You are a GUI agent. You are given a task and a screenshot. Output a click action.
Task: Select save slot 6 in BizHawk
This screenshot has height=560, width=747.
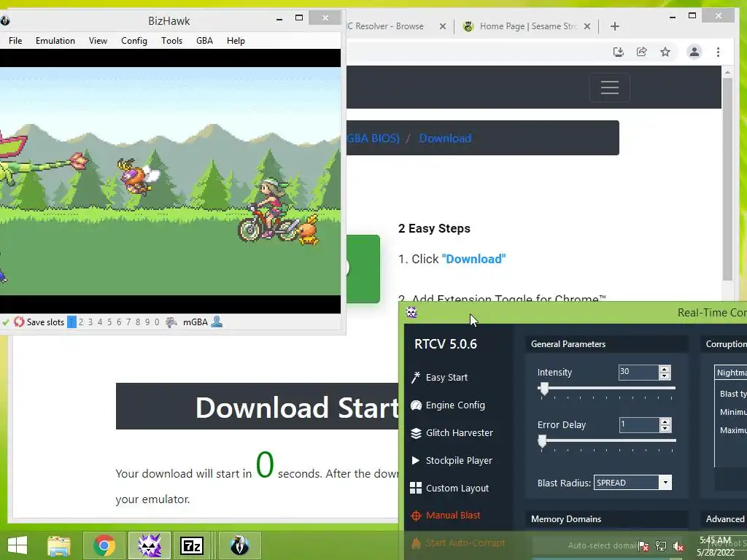(x=119, y=322)
